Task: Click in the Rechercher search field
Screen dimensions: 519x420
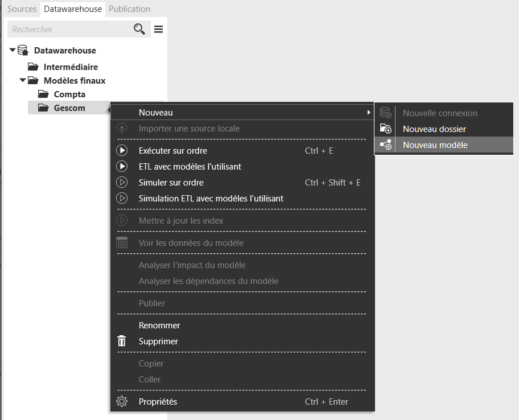Action: pyautogui.click(x=68, y=29)
